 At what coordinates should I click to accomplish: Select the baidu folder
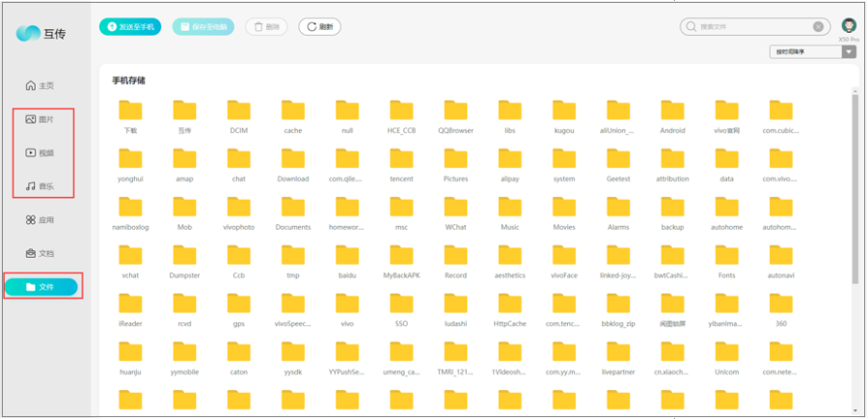point(347,261)
